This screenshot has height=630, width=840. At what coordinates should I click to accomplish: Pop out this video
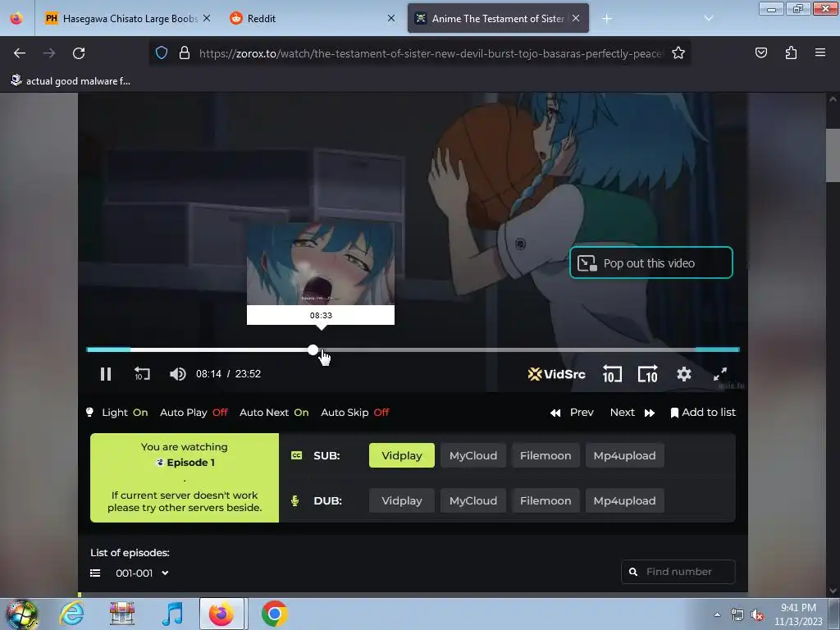[651, 262]
